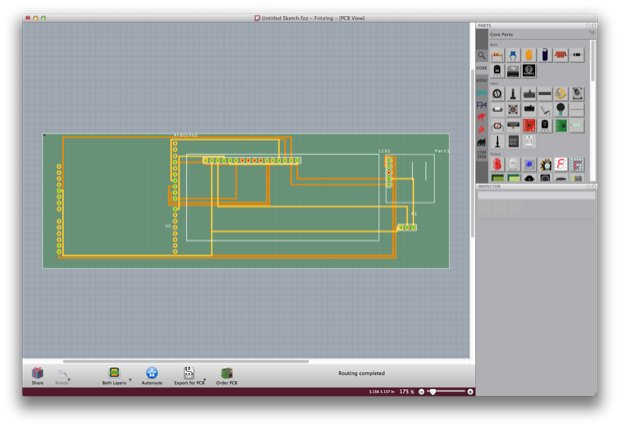This screenshot has width=620, height=427.
Task: Close the Parts panel
Action: point(594,26)
